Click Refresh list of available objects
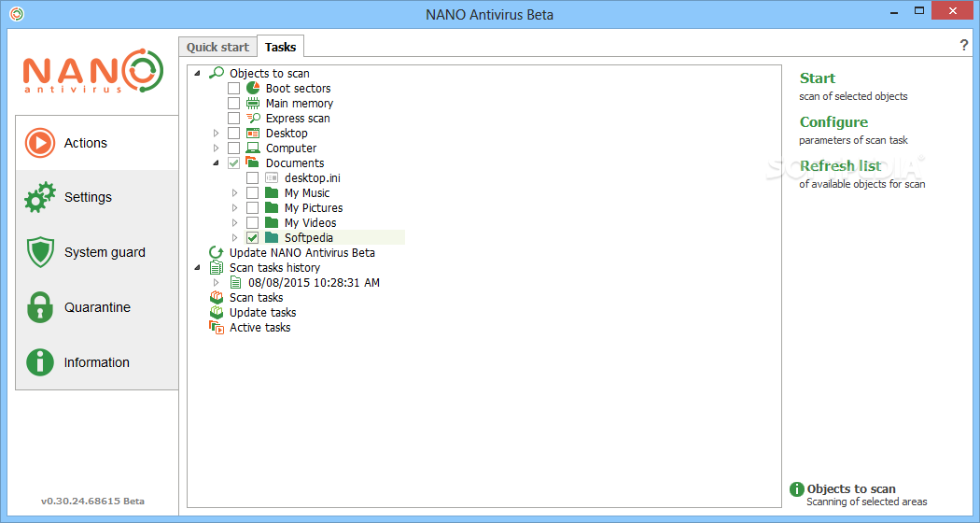980x523 pixels. coord(841,166)
